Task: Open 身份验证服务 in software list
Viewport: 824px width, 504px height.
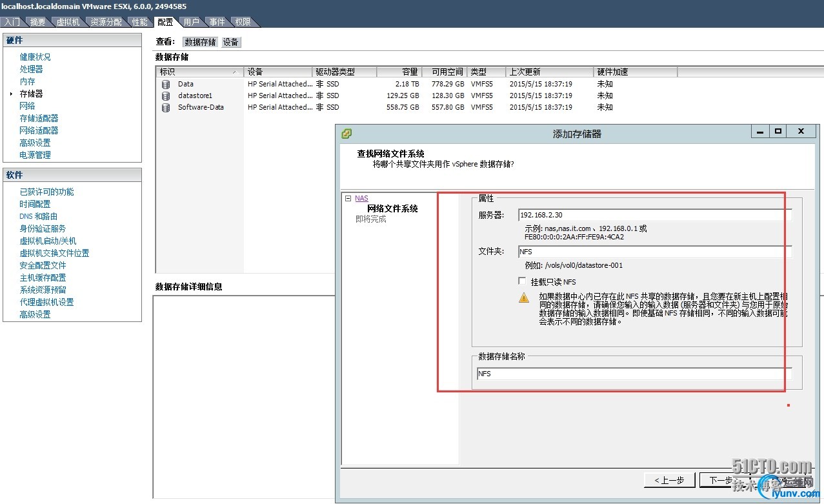Action: [43, 228]
